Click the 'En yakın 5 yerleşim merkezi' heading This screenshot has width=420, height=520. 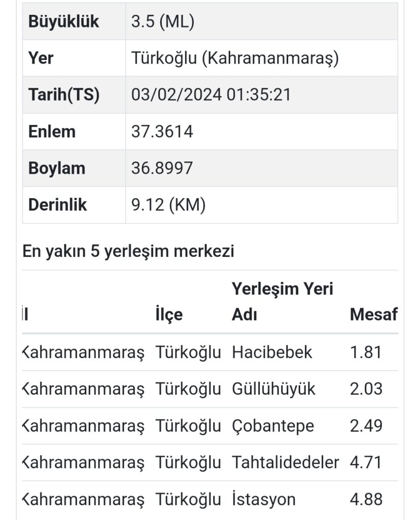(128, 251)
